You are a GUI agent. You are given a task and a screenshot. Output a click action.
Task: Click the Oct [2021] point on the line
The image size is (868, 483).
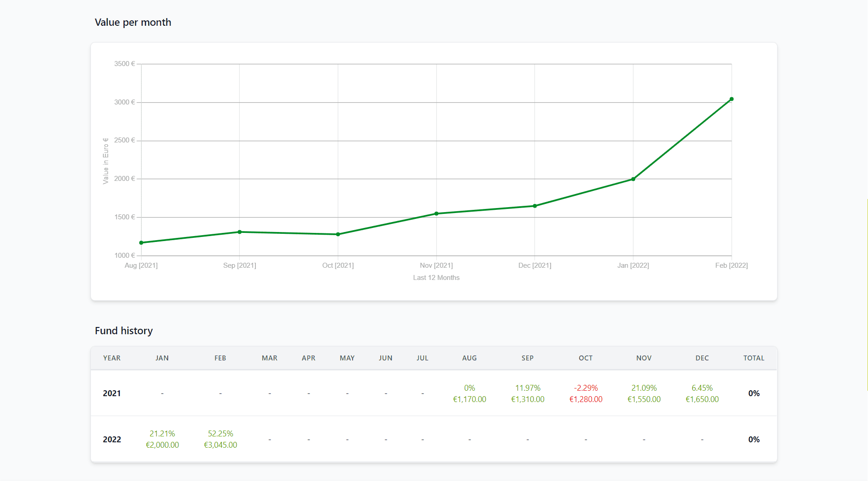coord(338,234)
